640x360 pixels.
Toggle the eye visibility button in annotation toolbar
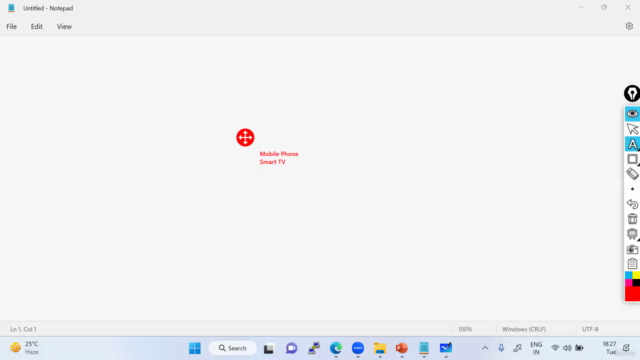632,113
